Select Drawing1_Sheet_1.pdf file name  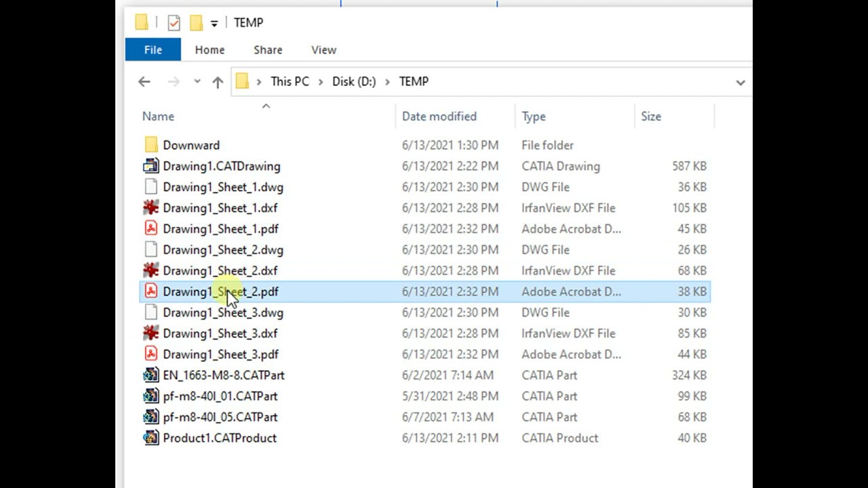pos(221,229)
